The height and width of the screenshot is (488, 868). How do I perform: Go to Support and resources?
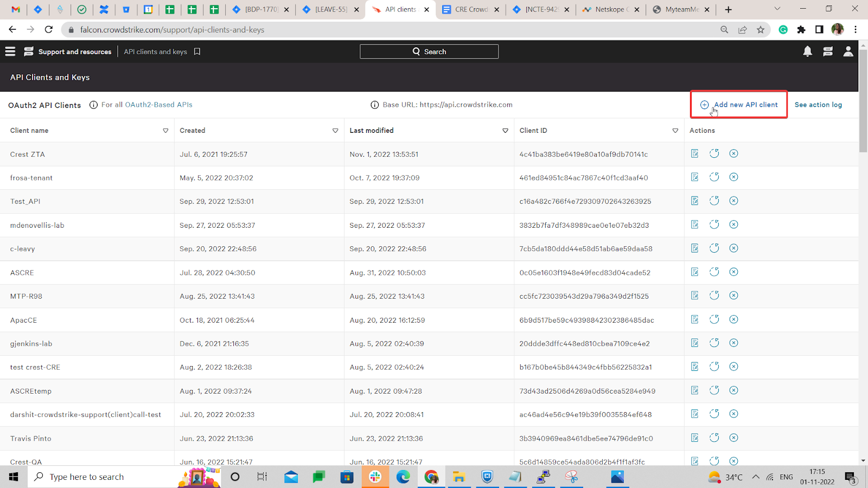tap(75, 52)
